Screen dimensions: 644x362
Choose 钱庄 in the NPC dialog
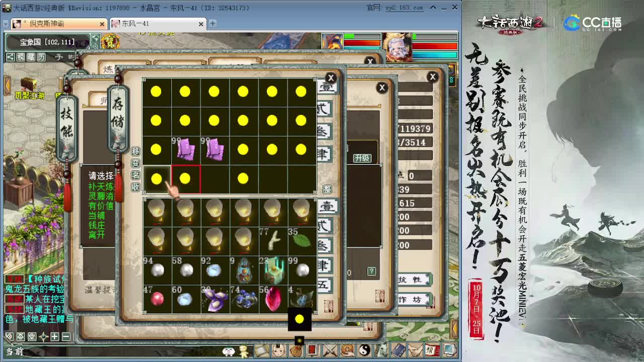pos(97,226)
